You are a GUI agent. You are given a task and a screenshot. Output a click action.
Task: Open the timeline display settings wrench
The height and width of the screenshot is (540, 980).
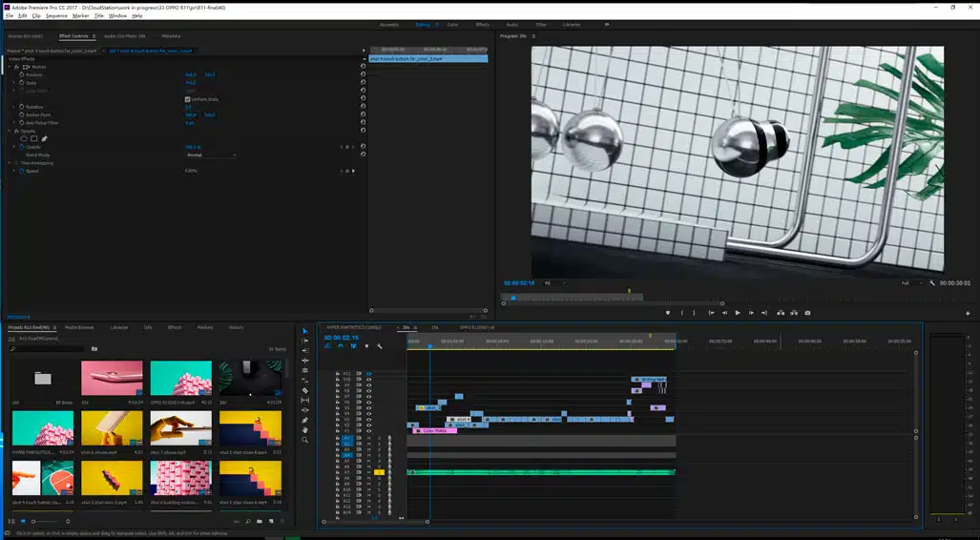(x=380, y=346)
